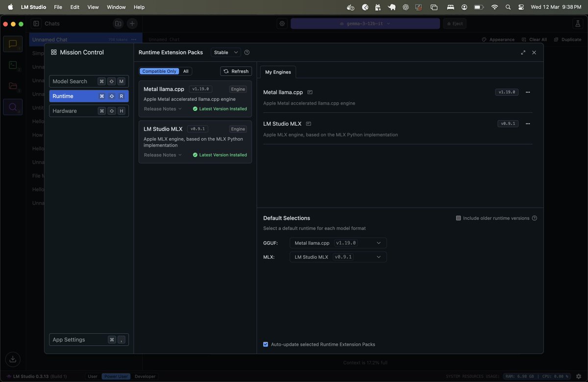Click Clear All in chat header
Viewport: 588px width, 382px height.
[x=534, y=39]
